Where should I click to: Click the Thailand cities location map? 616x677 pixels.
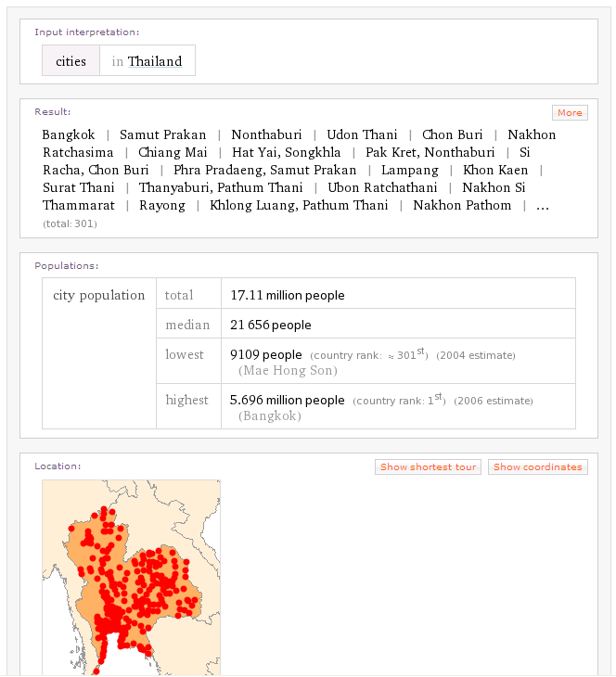[x=131, y=577]
